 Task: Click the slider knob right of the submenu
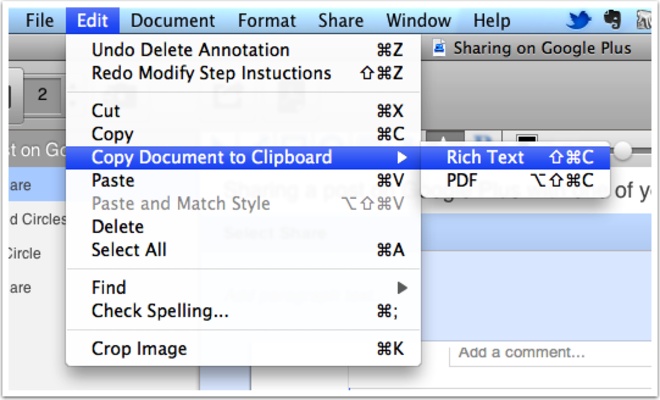622,150
